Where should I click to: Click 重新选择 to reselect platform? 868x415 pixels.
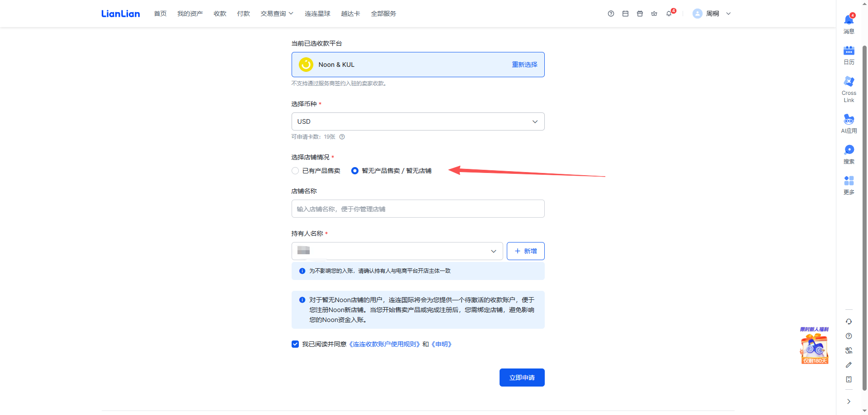(524, 65)
